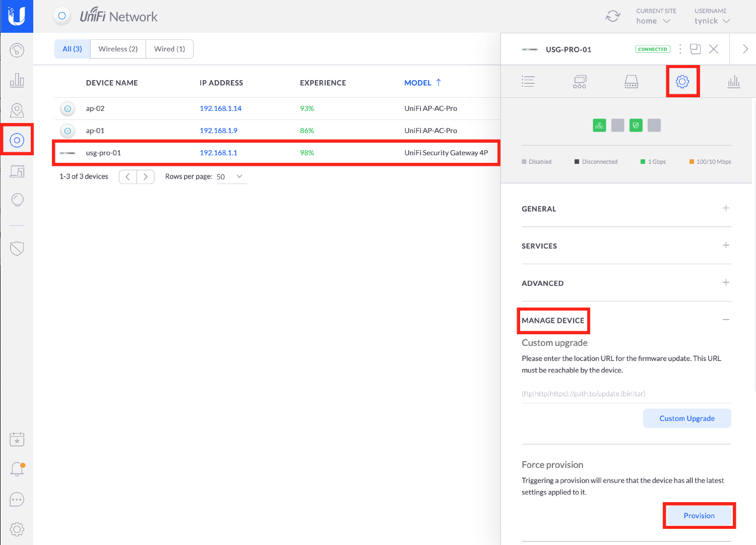Viewport: 756px width, 545px height.
Task: Open the device Details list tab
Action: click(x=528, y=81)
